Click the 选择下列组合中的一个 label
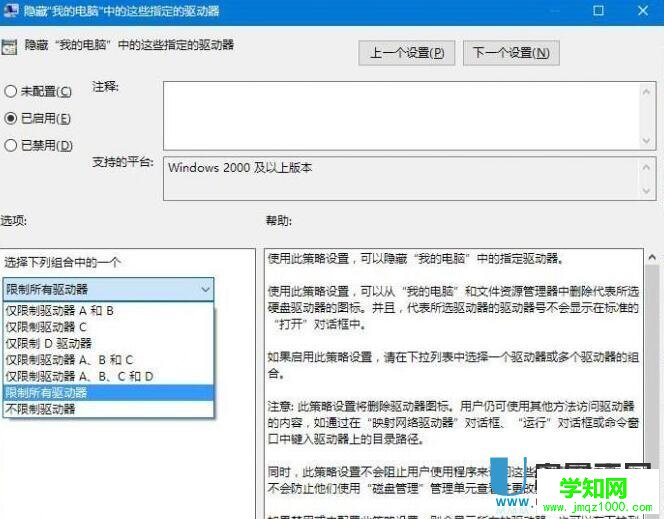 tap(62, 262)
